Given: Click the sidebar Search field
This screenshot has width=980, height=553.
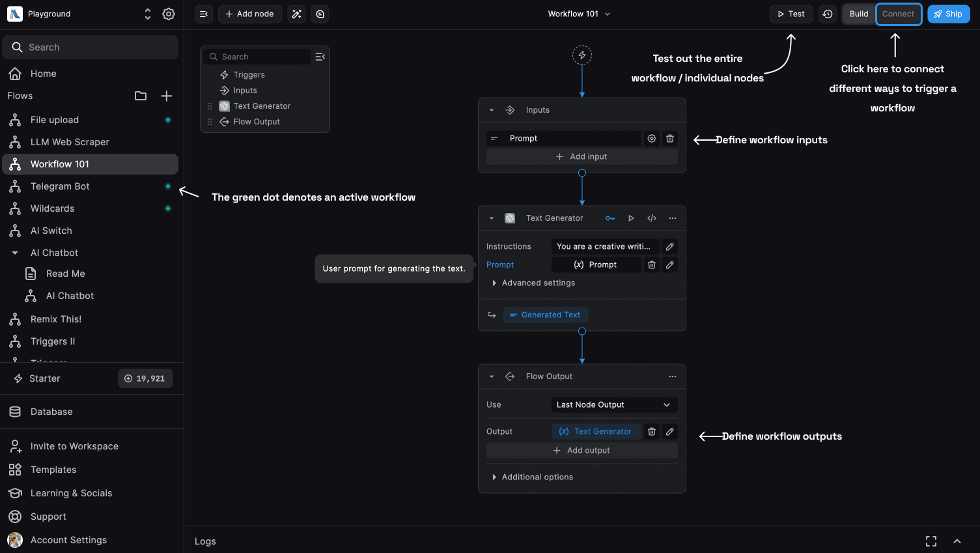Looking at the screenshot, I should tap(91, 47).
